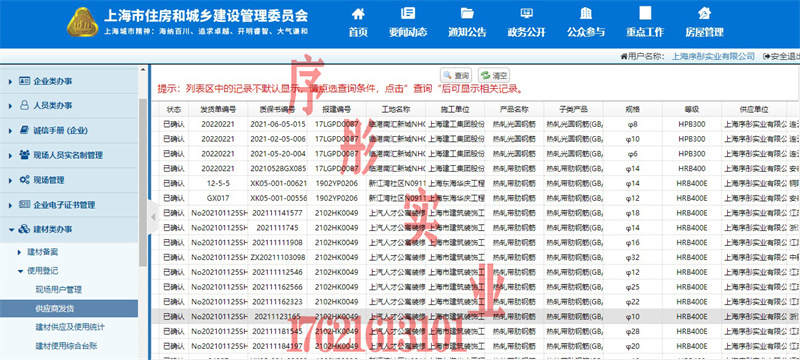Open 建材使用综合台账 in the sidebar
Screen dimensions: 800x360
point(66,346)
